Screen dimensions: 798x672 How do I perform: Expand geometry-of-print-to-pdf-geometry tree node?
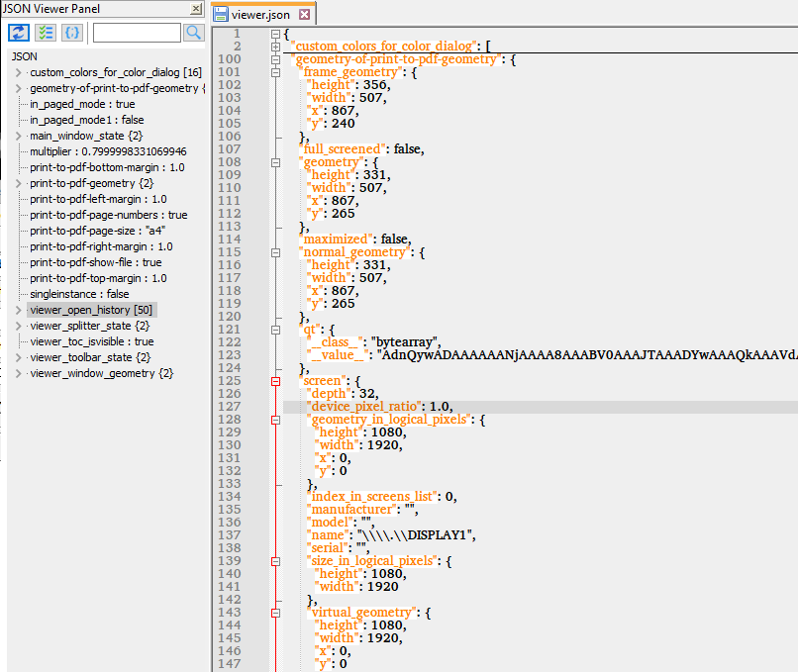[x=19, y=88]
